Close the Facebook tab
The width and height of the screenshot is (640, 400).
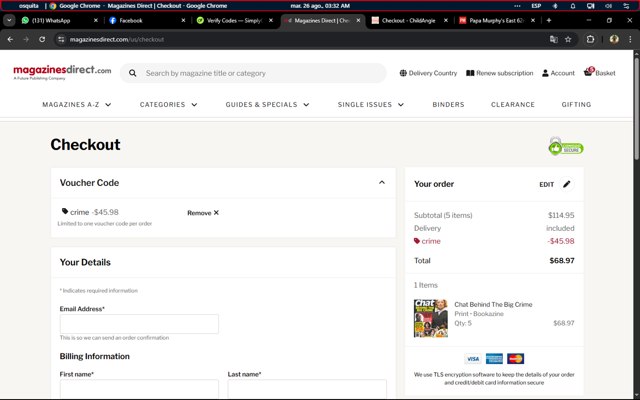(x=183, y=20)
